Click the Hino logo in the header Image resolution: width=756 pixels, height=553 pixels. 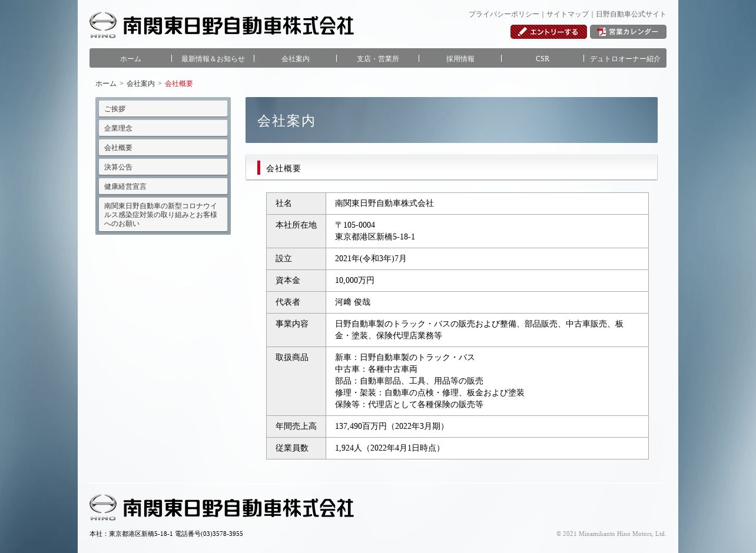(103, 25)
